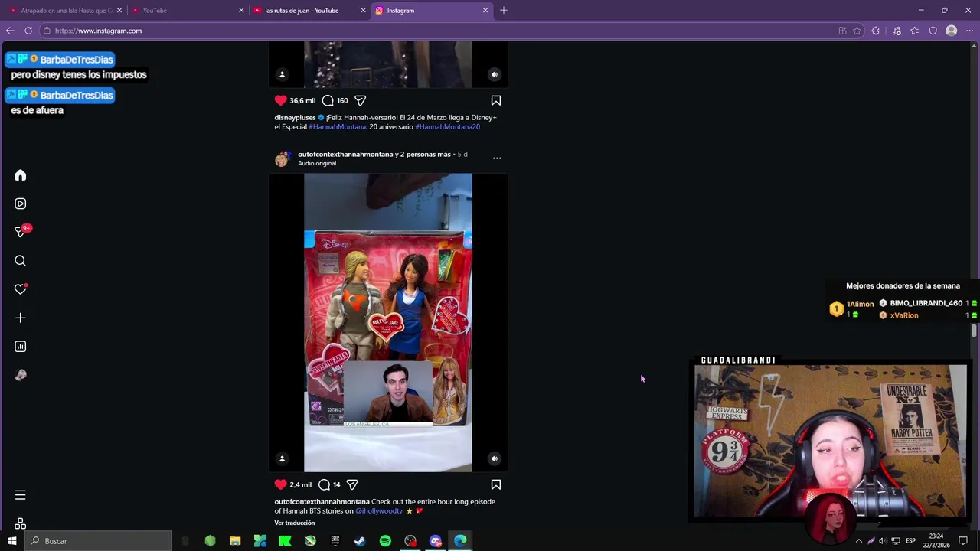Open File Explorer from the taskbar
This screenshot has width=980, height=551.
(235, 541)
